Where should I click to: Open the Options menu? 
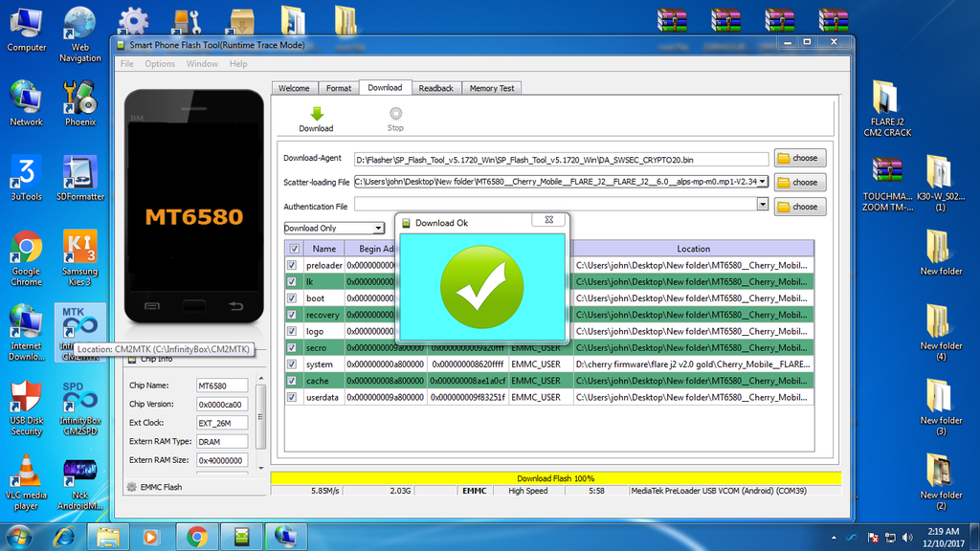click(160, 64)
